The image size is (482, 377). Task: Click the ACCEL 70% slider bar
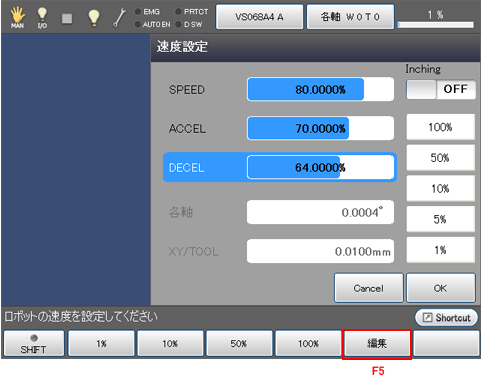(320, 128)
